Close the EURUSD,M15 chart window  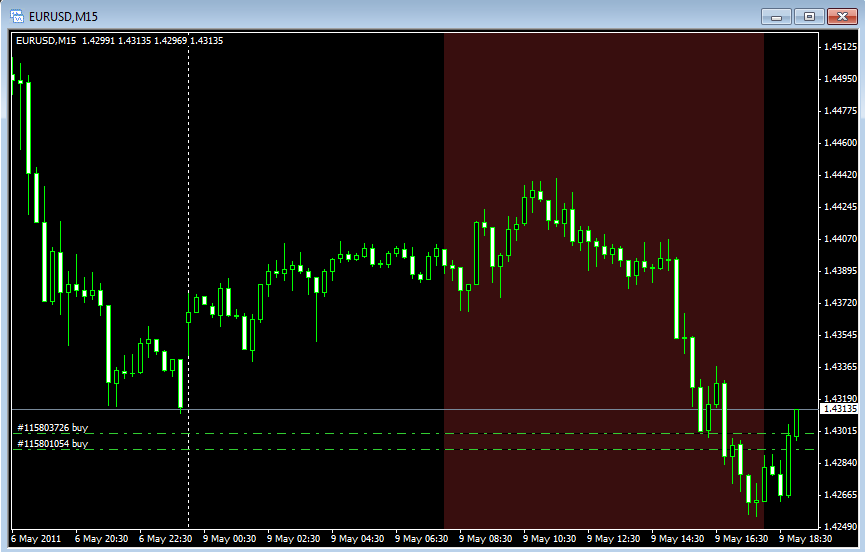(x=842, y=17)
